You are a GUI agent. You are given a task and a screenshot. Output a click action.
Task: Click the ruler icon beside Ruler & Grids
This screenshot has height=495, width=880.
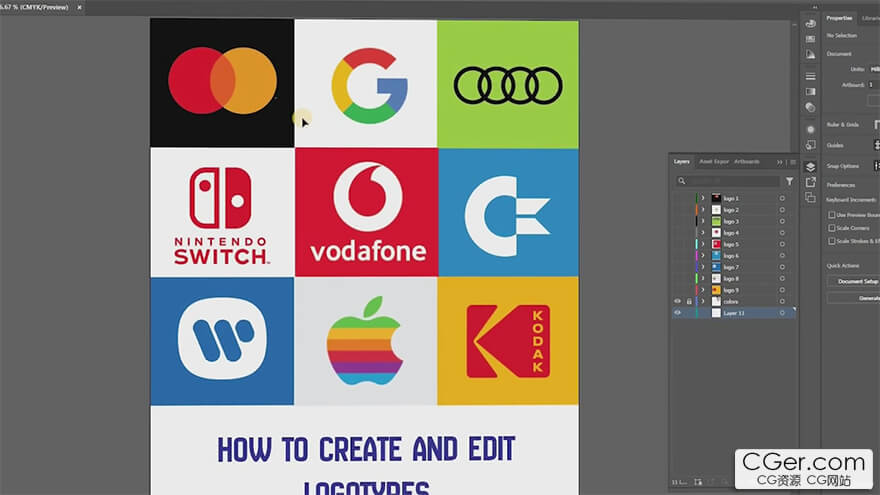pyautogui.click(x=877, y=125)
